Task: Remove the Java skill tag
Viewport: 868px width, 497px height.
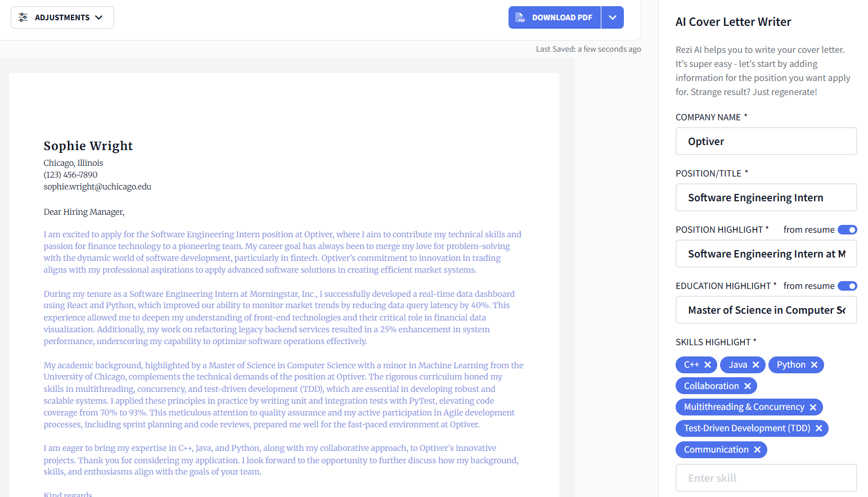Action: (x=757, y=364)
